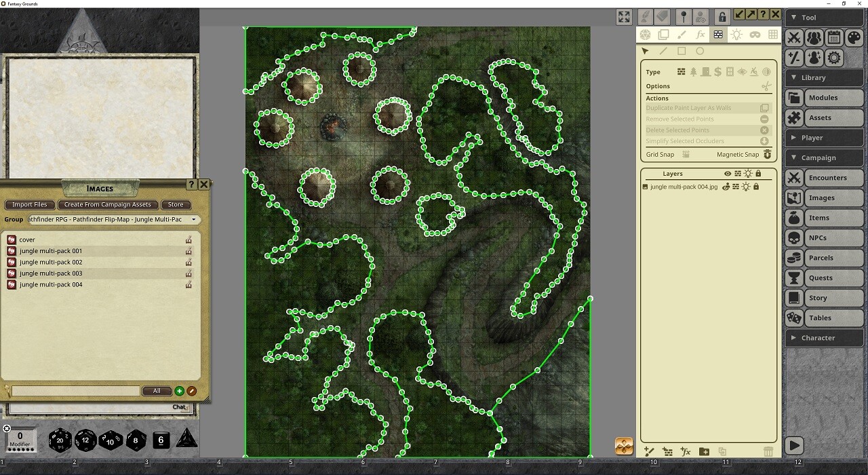Select the circle occluder drawing tool

701,51
